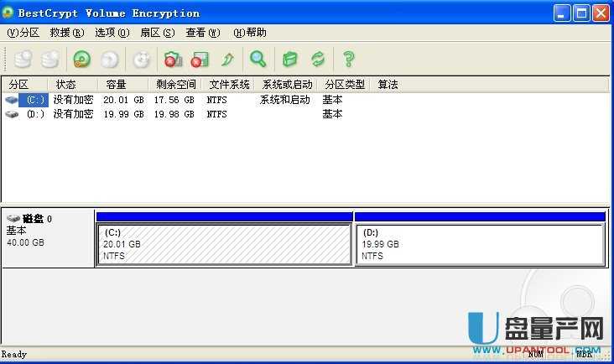The width and height of the screenshot is (614, 364).
Task: Minimize the BestCrypt window
Action: coord(562,13)
